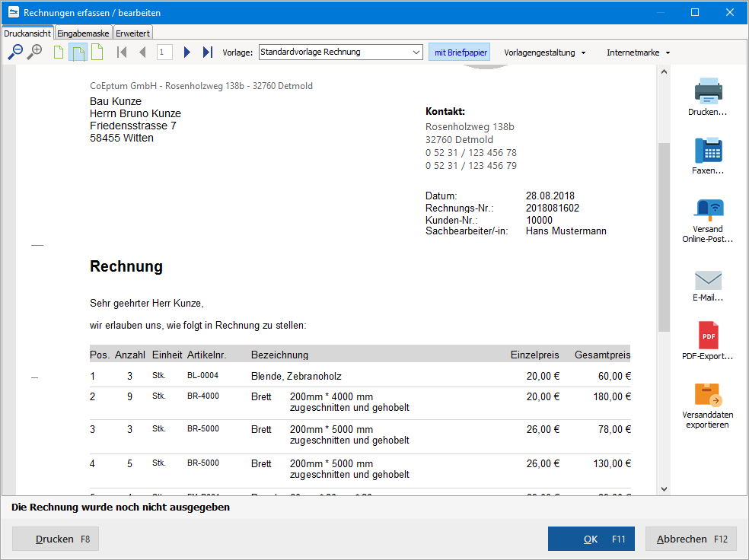Click the Faxen fax machine icon
The height and width of the screenshot is (560, 749).
click(x=708, y=150)
